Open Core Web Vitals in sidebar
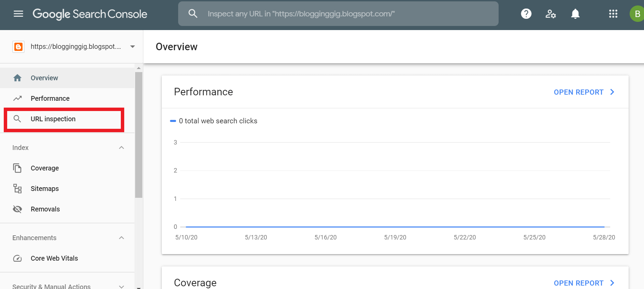644x289 pixels. coord(67,258)
